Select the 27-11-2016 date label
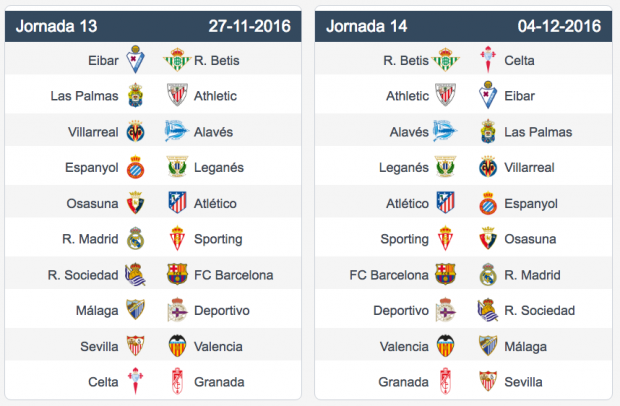This screenshot has width=620, height=406. point(250,26)
